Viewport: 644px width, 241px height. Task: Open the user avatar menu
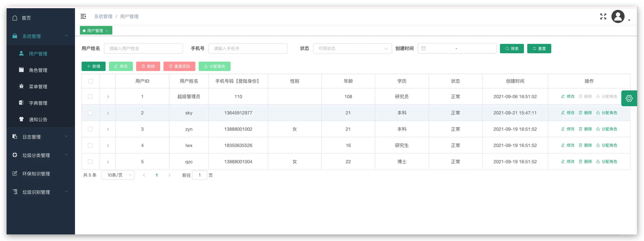tap(618, 17)
